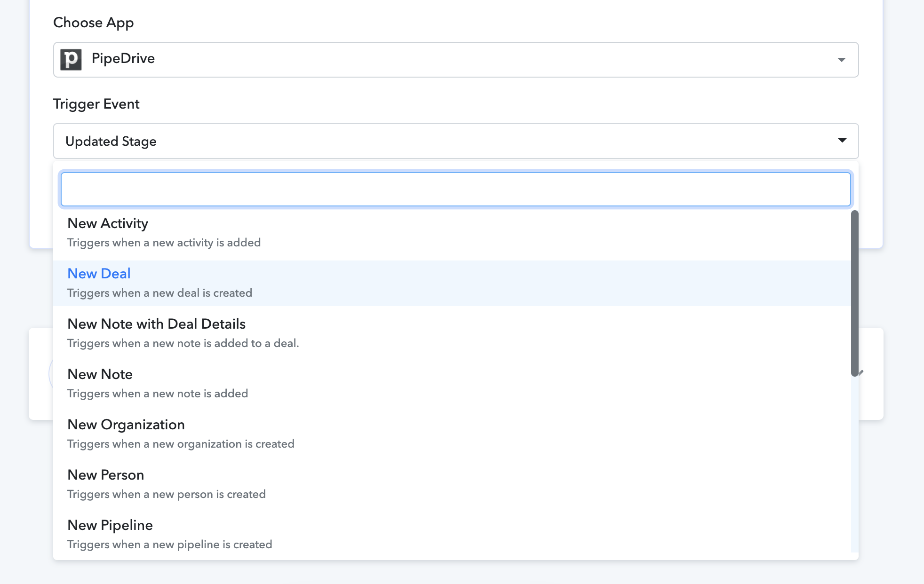Focus the trigger event search box
The width and height of the screenshot is (924, 584).
[x=456, y=189]
